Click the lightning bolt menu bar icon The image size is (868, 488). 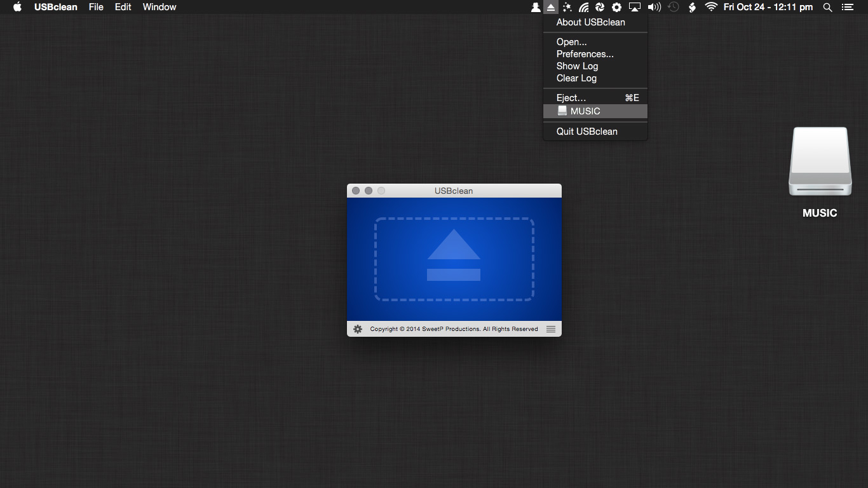[x=693, y=7]
